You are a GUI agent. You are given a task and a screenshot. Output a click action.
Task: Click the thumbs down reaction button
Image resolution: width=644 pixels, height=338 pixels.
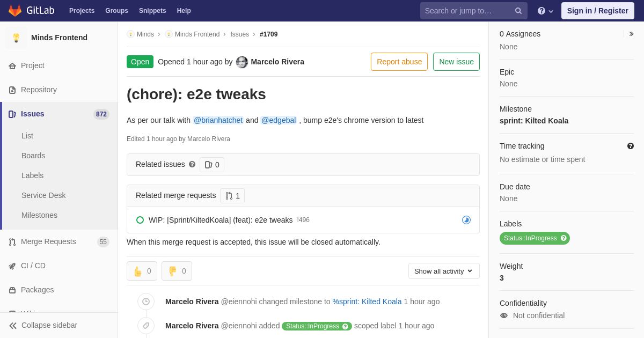pyautogui.click(x=177, y=271)
